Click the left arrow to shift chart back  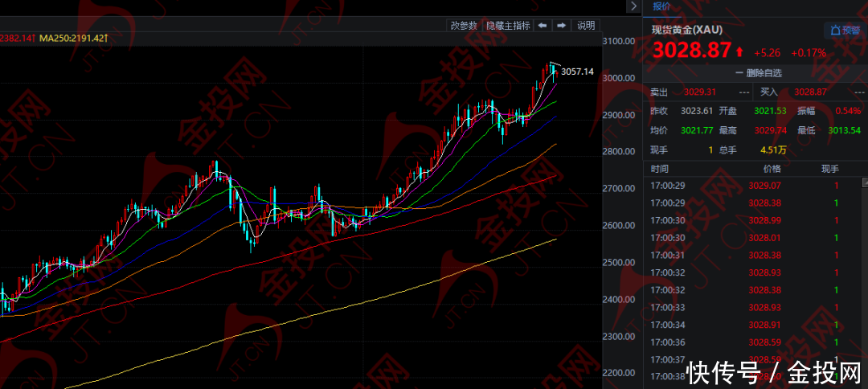tap(542, 26)
